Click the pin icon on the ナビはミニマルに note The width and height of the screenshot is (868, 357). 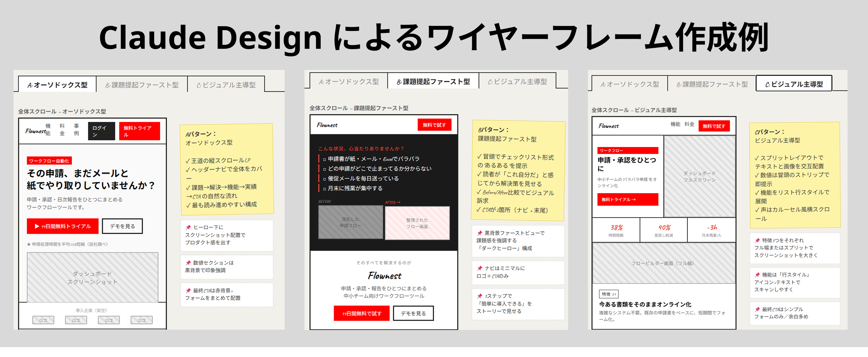tap(480, 268)
